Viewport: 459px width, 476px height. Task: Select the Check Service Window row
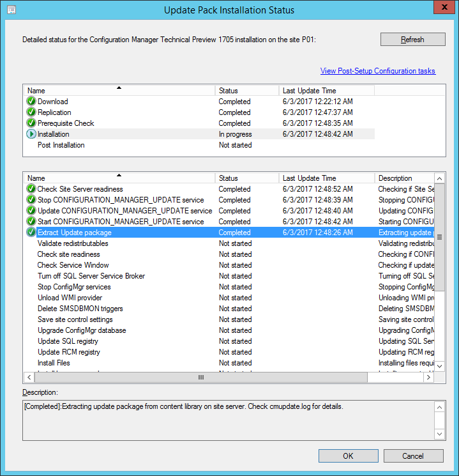pos(229,265)
